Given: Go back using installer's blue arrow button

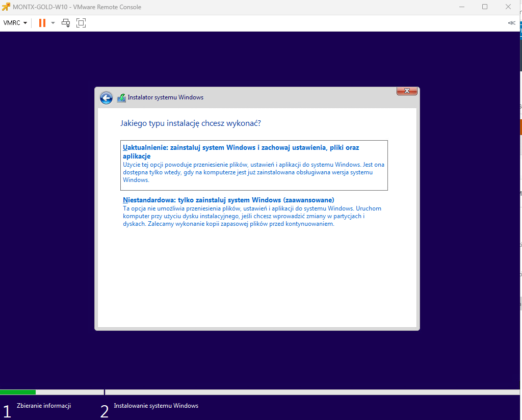Looking at the screenshot, I should coord(106,98).
